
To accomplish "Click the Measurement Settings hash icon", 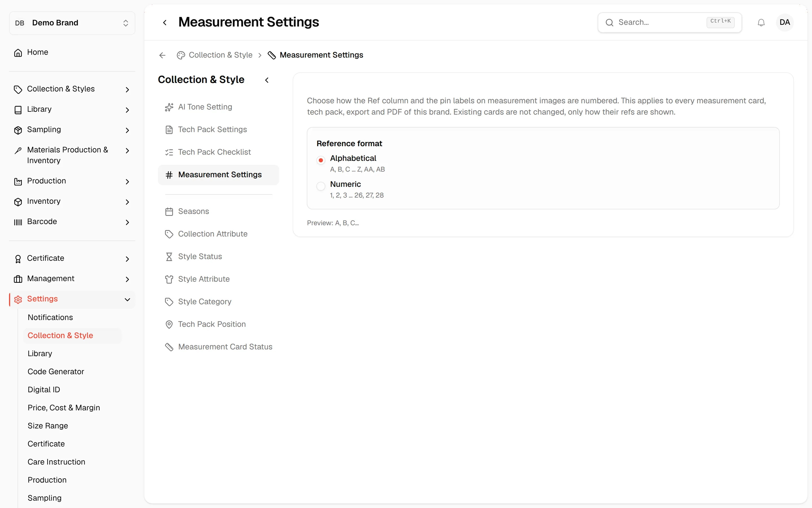I will pyautogui.click(x=169, y=175).
